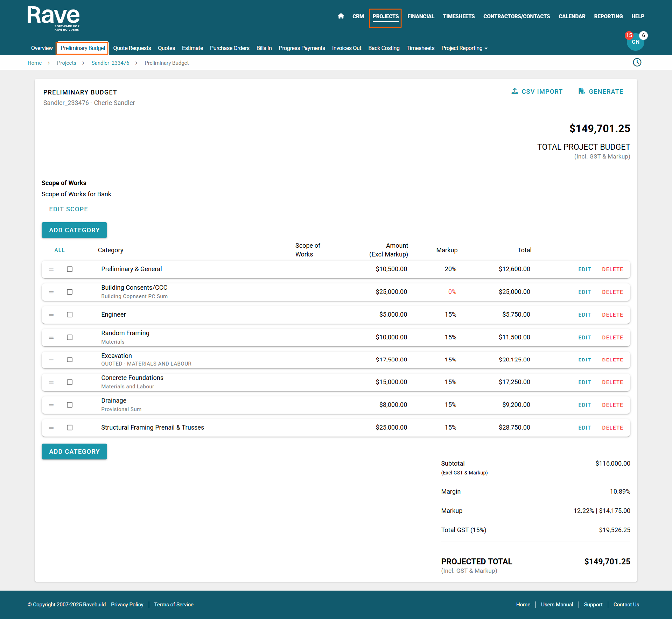The image size is (672, 620).
Task: Open the clock history icon
Action: click(x=637, y=63)
